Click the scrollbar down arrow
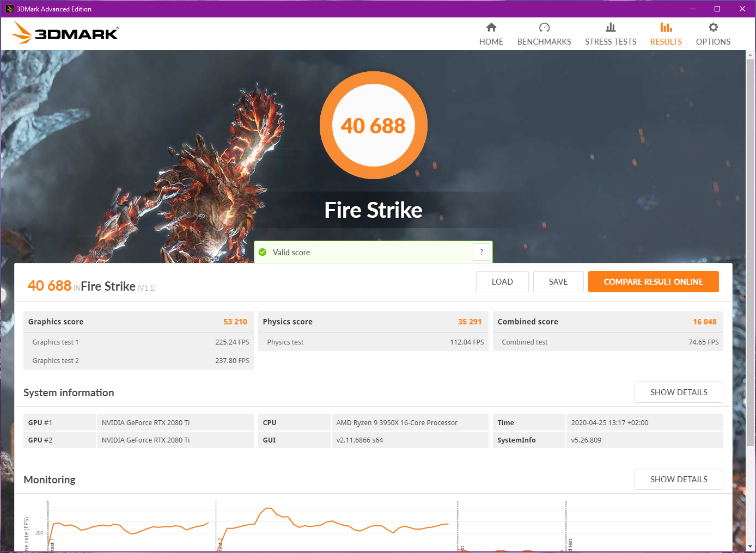This screenshot has height=553, width=756. click(750, 546)
